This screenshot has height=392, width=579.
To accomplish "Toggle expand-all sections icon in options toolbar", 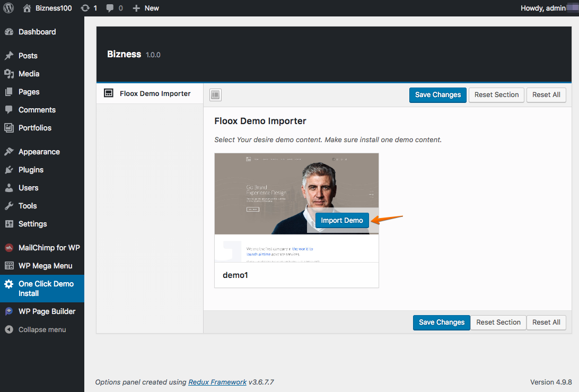I will tap(216, 95).
